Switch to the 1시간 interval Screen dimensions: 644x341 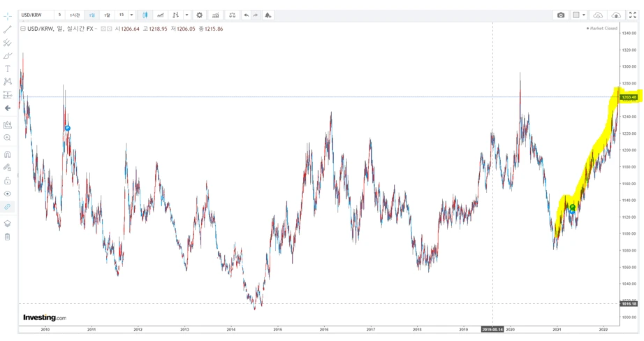click(x=75, y=15)
